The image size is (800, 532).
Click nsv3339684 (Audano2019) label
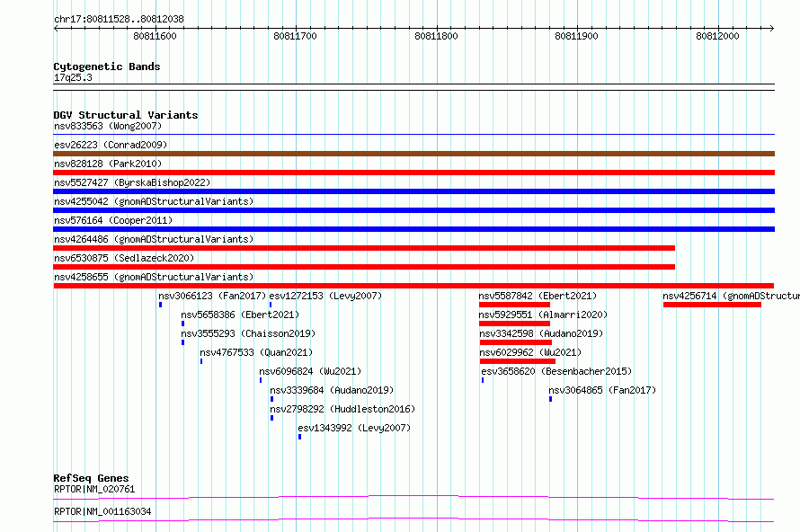click(332, 390)
